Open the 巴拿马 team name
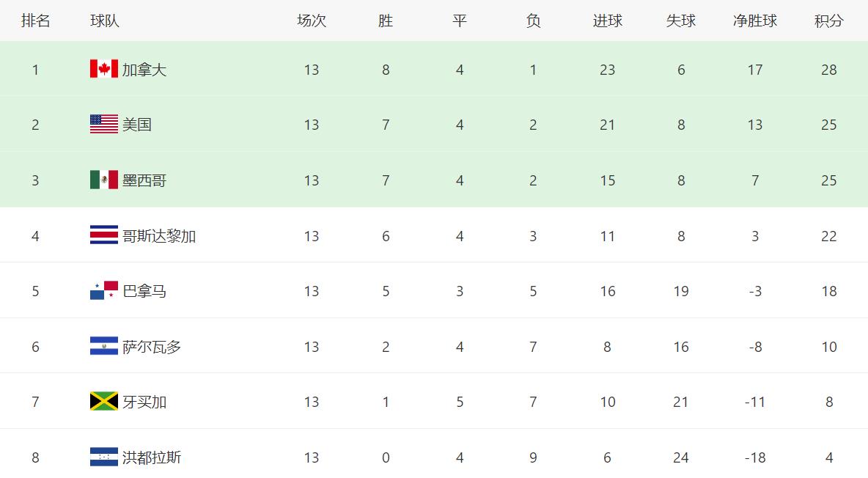Screen dimensions: 868x478 (144, 291)
